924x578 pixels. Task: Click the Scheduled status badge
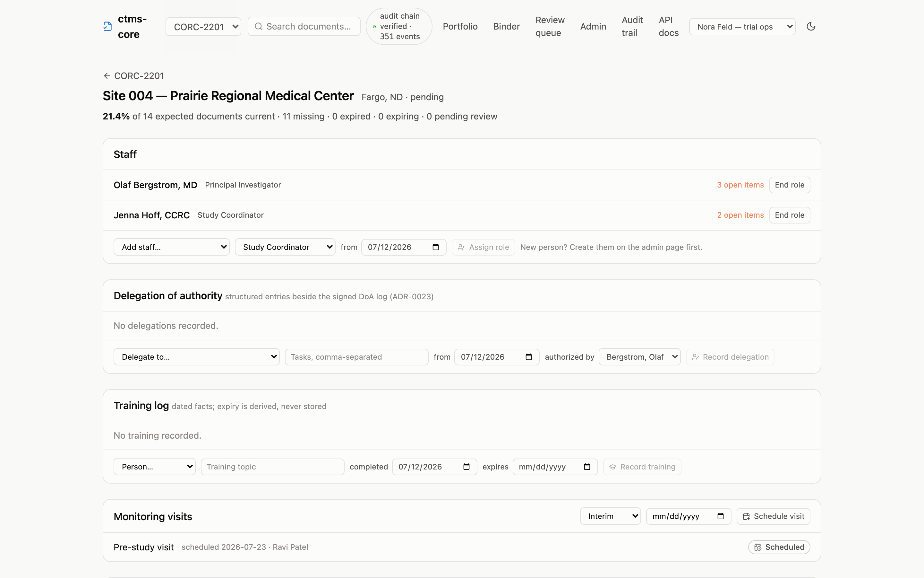pos(779,547)
